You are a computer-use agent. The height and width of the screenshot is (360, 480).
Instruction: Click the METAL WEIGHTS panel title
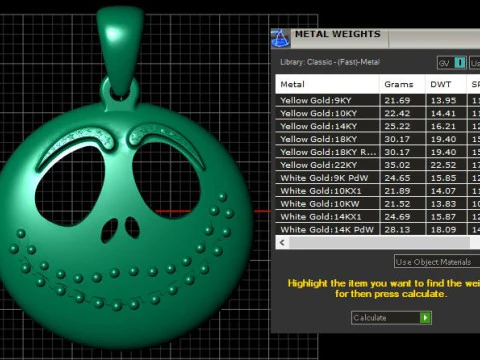tap(338, 34)
